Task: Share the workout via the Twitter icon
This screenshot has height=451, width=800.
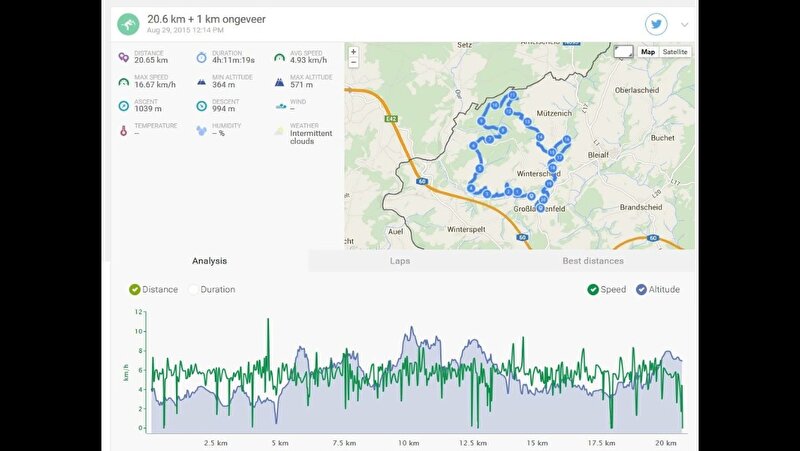Action: click(x=656, y=24)
